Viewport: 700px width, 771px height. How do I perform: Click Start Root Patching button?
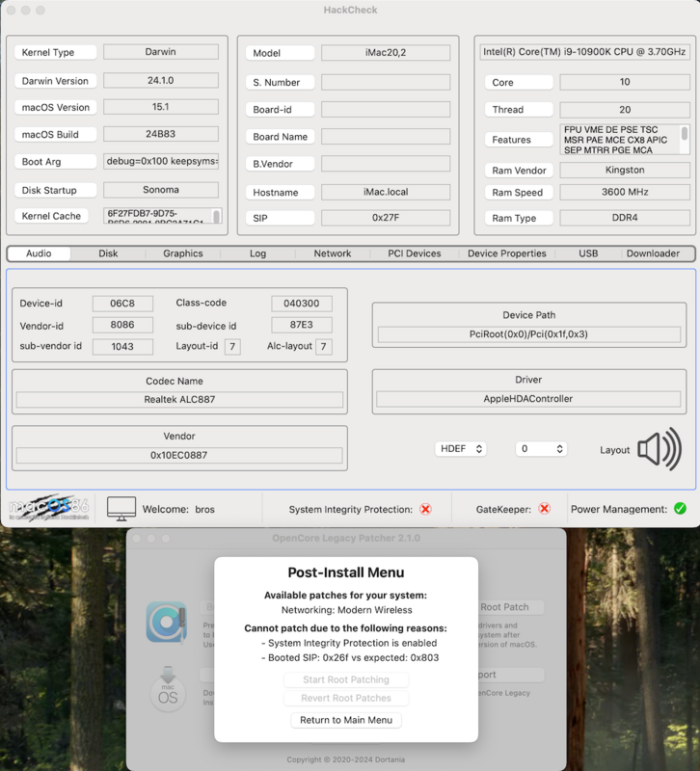click(x=346, y=679)
